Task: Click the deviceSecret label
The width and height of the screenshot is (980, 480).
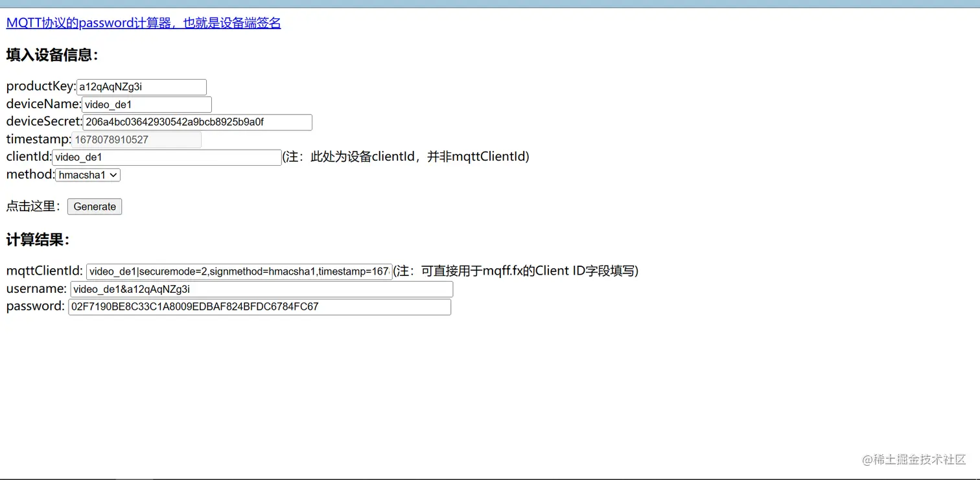Action: [x=44, y=122]
